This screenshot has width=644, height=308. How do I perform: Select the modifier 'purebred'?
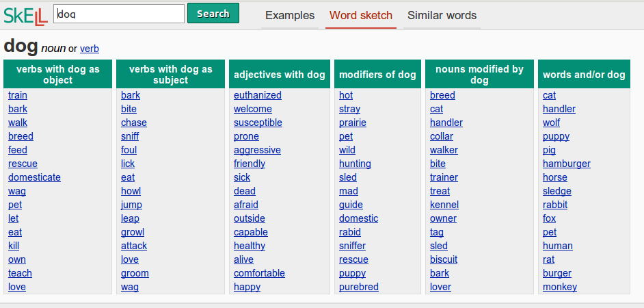click(359, 287)
